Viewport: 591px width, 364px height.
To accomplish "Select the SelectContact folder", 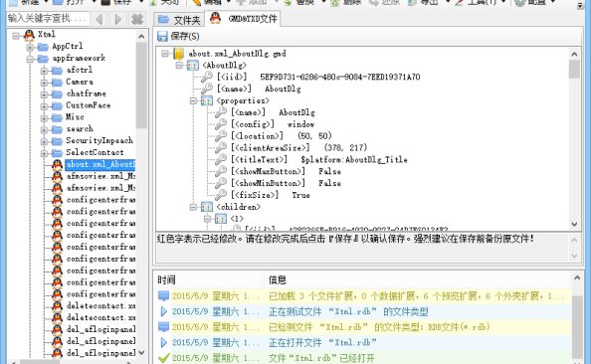I will 95,152.
